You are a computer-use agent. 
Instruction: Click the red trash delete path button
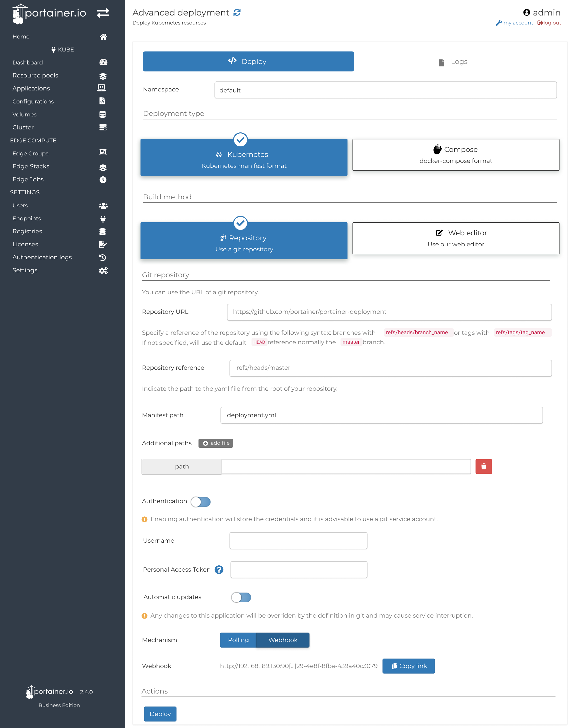(483, 466)
